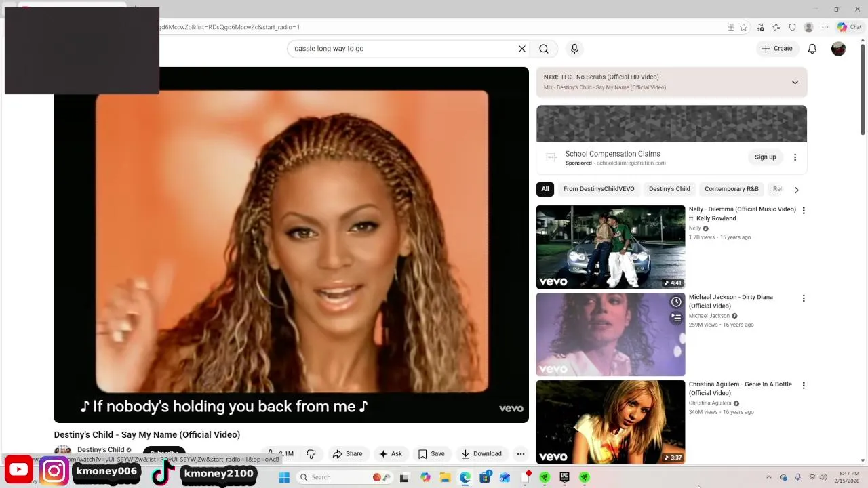Click the YouTube logo overlay icon
This screenshot has width=868, height=488.
pos(18,470)
